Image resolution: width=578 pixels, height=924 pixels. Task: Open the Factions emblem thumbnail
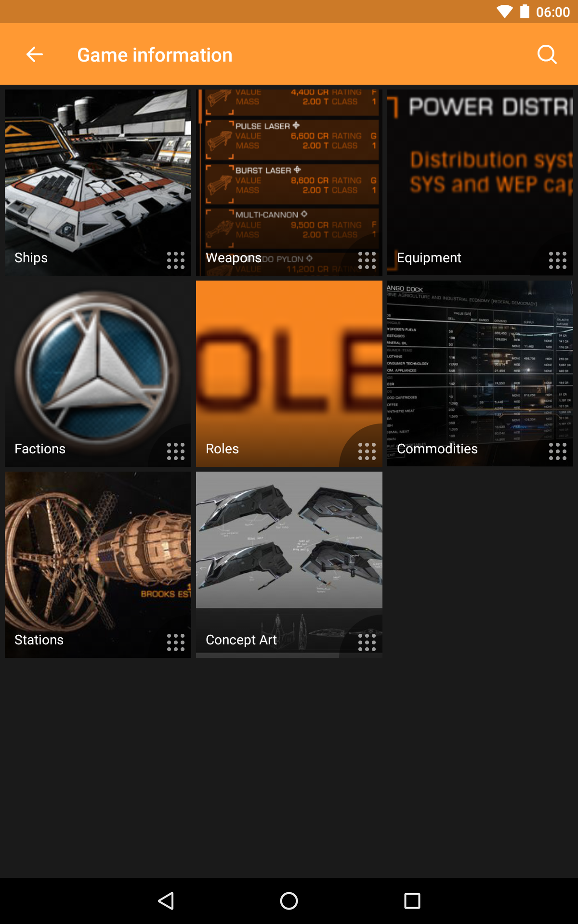(x=98, y=373)
